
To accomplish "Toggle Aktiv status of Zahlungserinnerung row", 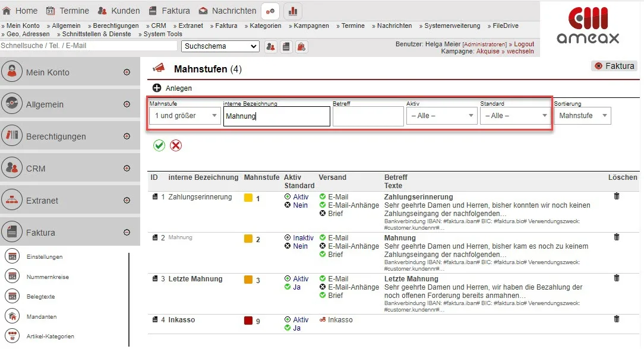I will (296, 197).
